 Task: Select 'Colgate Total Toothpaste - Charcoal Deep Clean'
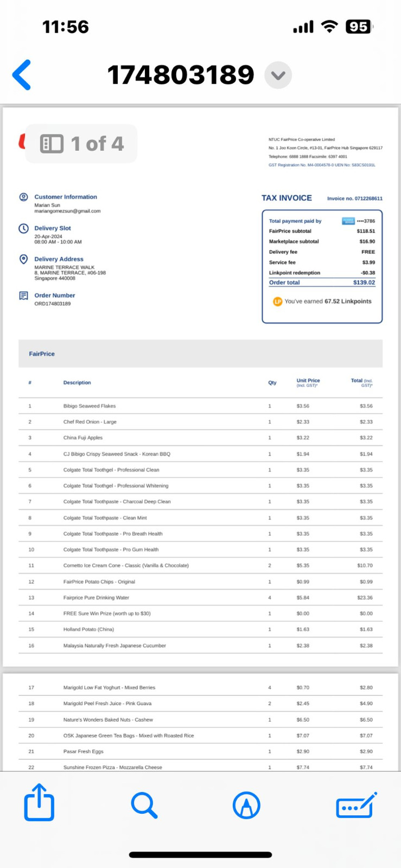tap(117, 502)
